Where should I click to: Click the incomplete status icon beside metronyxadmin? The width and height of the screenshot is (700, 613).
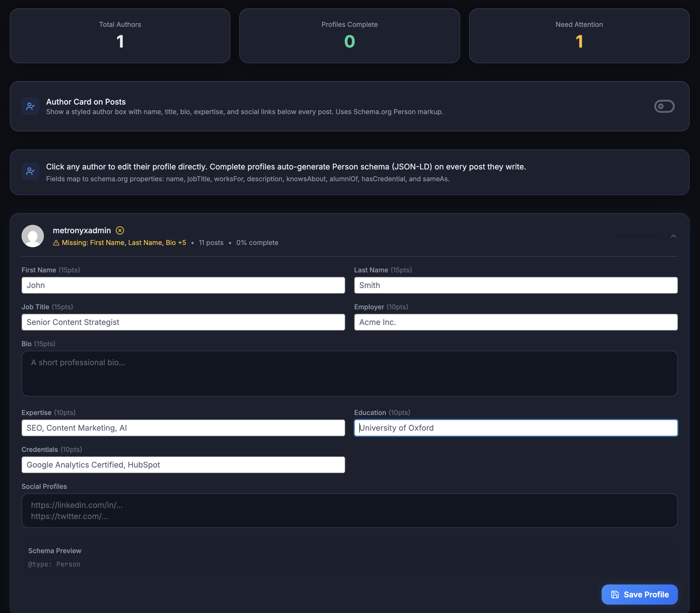[x=120, y=230]
